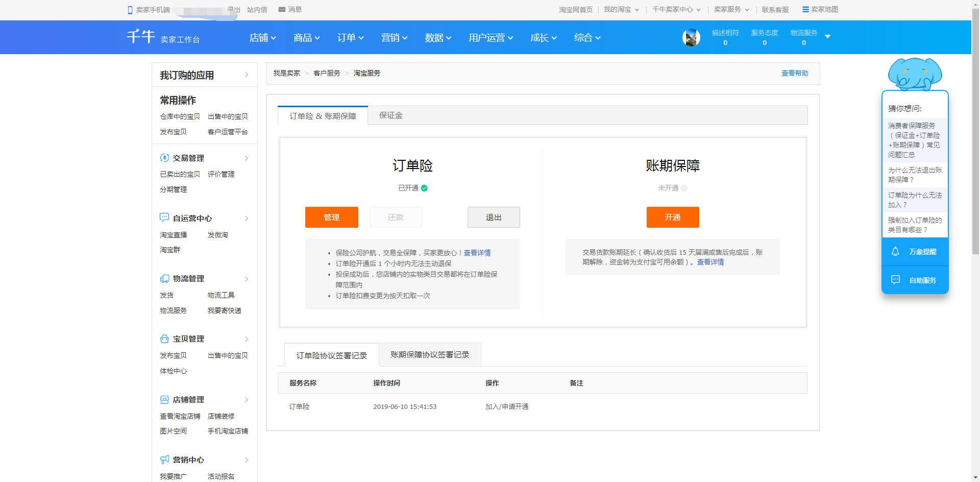Click the vertical page scrollbar
This screenshot has width=980, height=482.
pyautogui.click(x=975, y=132)
